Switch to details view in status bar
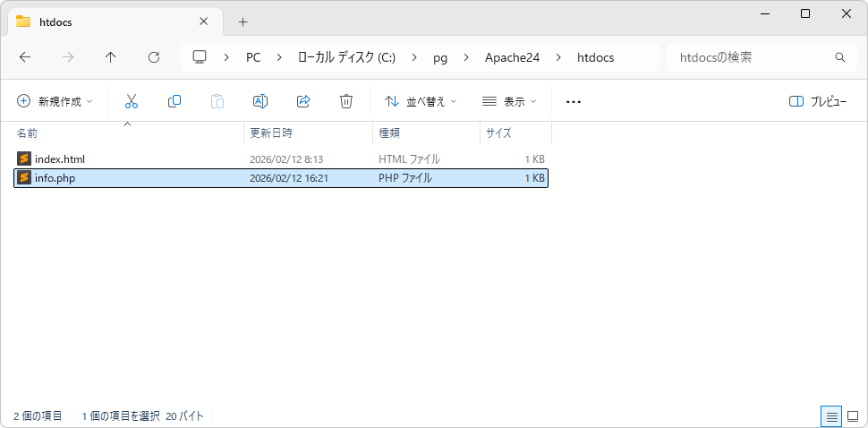 [x=831, y=416]
